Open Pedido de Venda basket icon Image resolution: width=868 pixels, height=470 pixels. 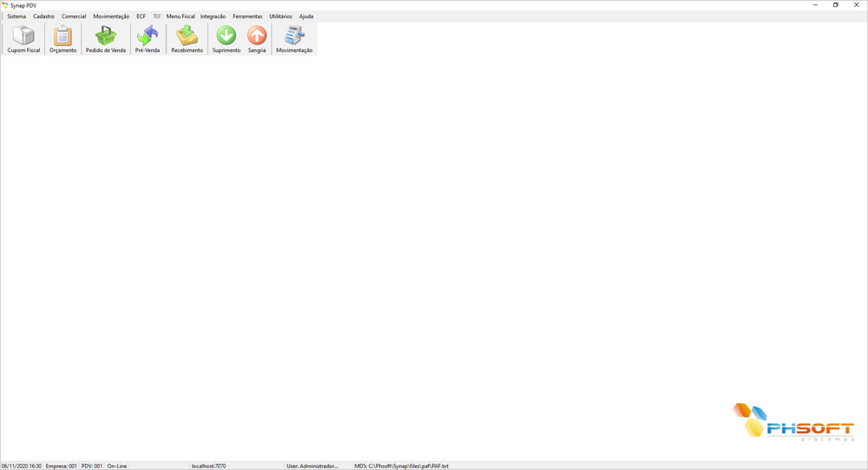106,38
